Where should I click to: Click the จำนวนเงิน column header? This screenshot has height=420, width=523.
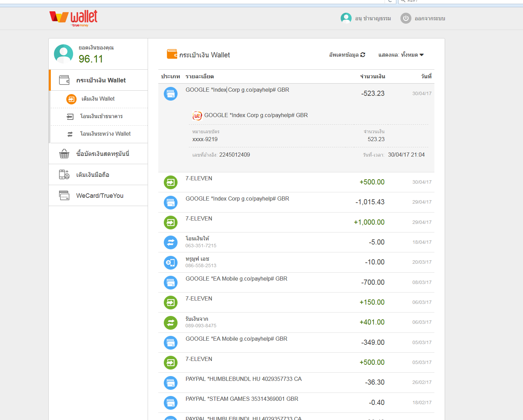tap(373, 76)
